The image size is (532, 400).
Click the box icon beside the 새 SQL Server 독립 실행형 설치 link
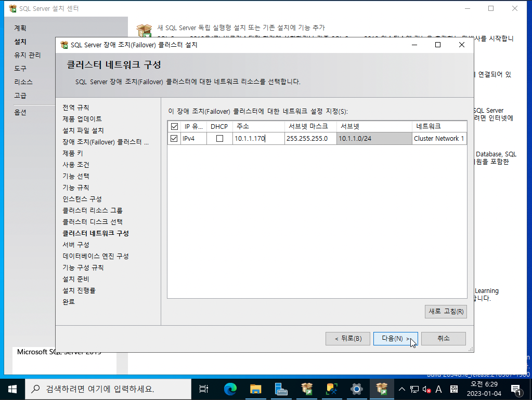click(144, 31)
